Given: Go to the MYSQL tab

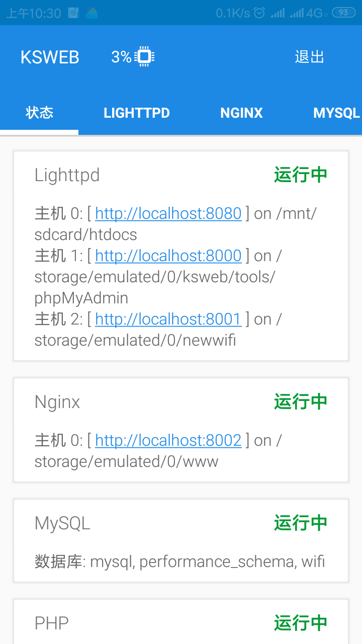Looking at the screenshot, I should (x=336, y=113).
